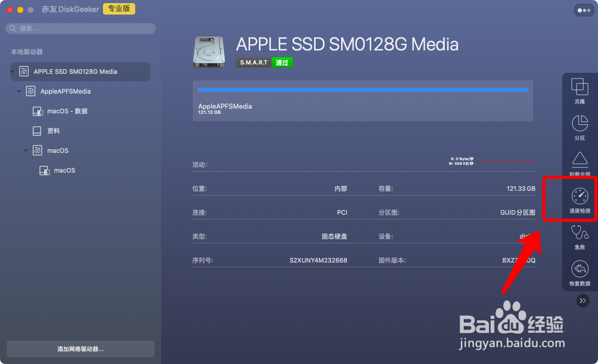Click the search magnifier icon
598x364 pixels.
click(x=12, y=28)
